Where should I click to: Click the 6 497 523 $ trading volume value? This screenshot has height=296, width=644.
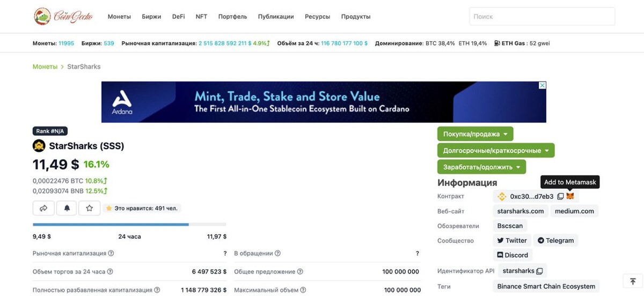(209, 272)
